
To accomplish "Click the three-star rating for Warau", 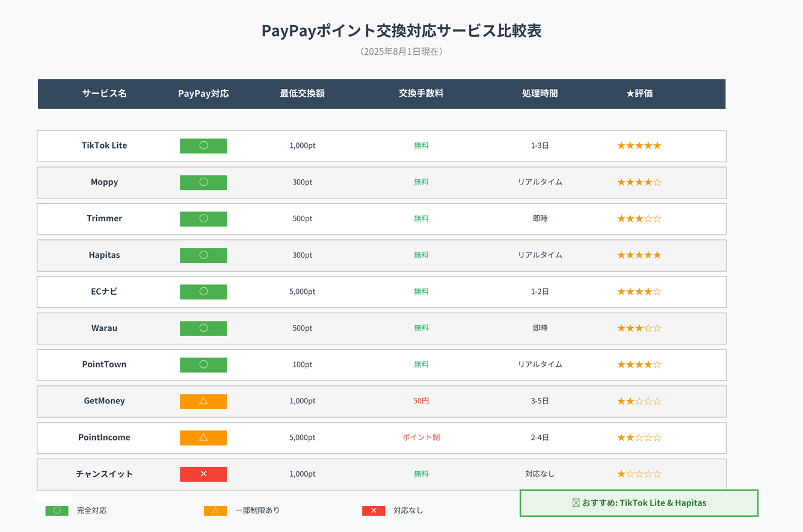I will click(x=639, y=328).
